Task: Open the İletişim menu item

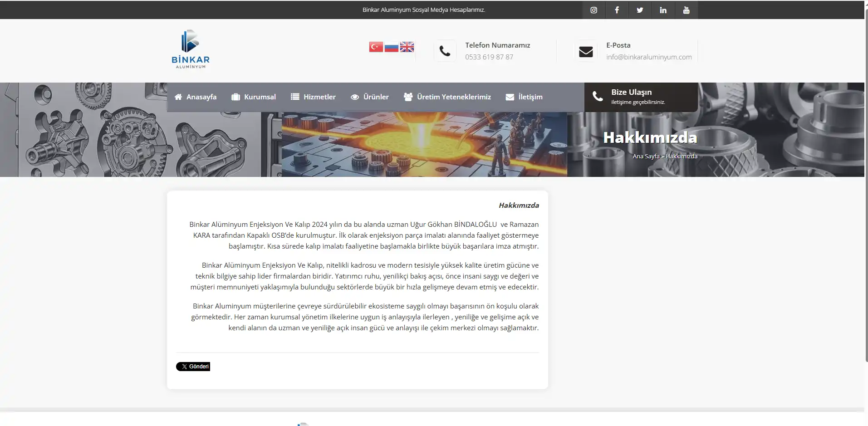Action: (524, 97)
